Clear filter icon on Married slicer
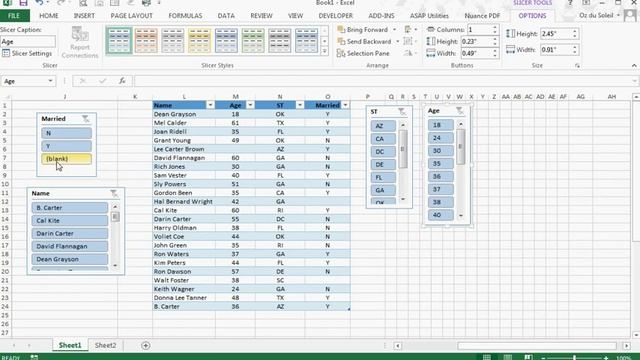 [x=85, y=119]
